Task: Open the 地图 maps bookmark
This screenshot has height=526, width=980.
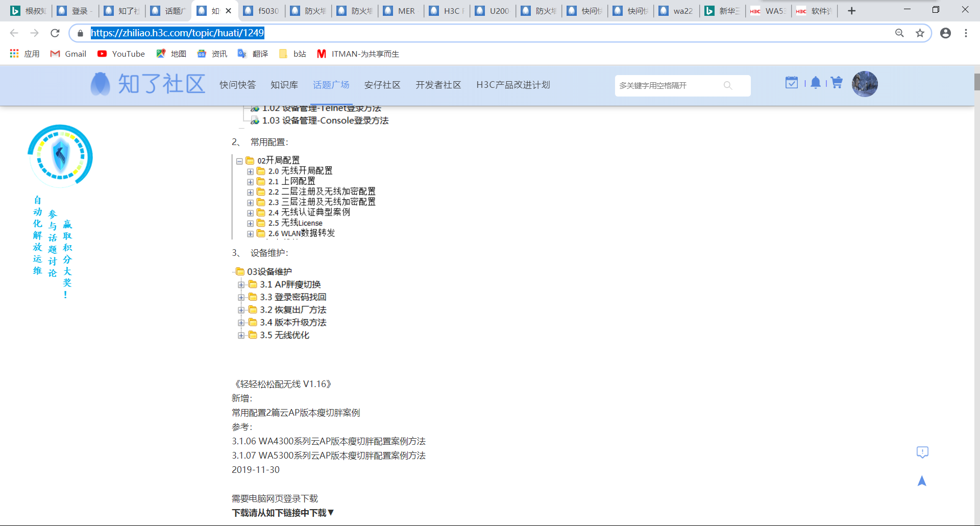Action: coord(171,54)
